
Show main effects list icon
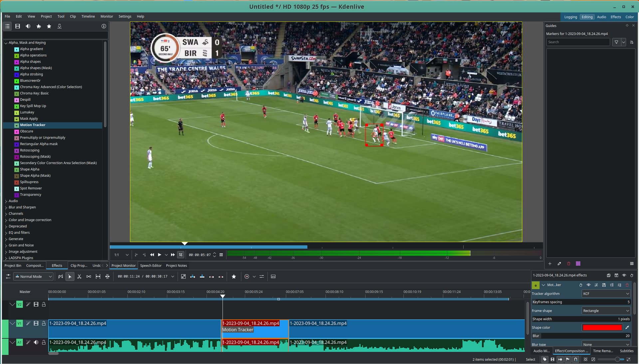pyautogui.click(x=7, y=26)
